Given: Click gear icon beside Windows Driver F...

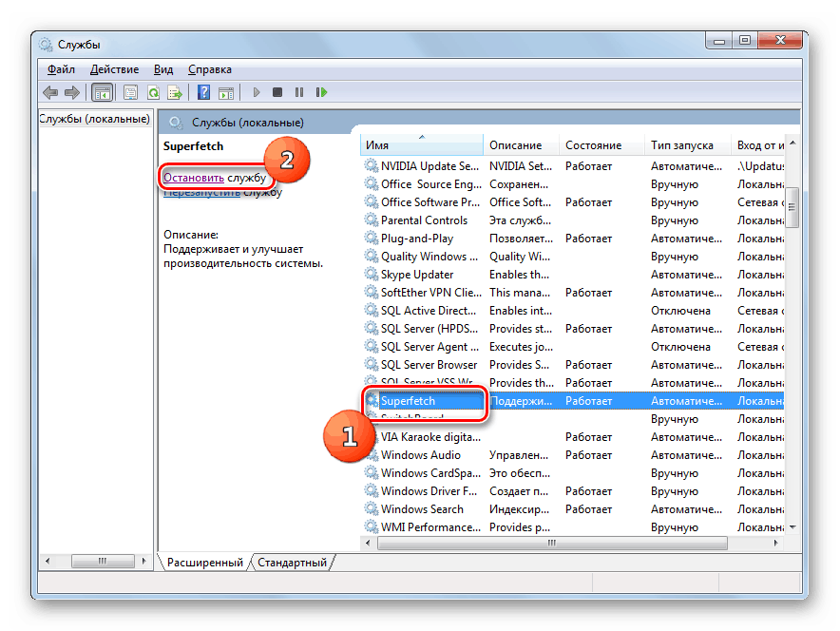Looking at the screenshot, I should tap(372, 490).
